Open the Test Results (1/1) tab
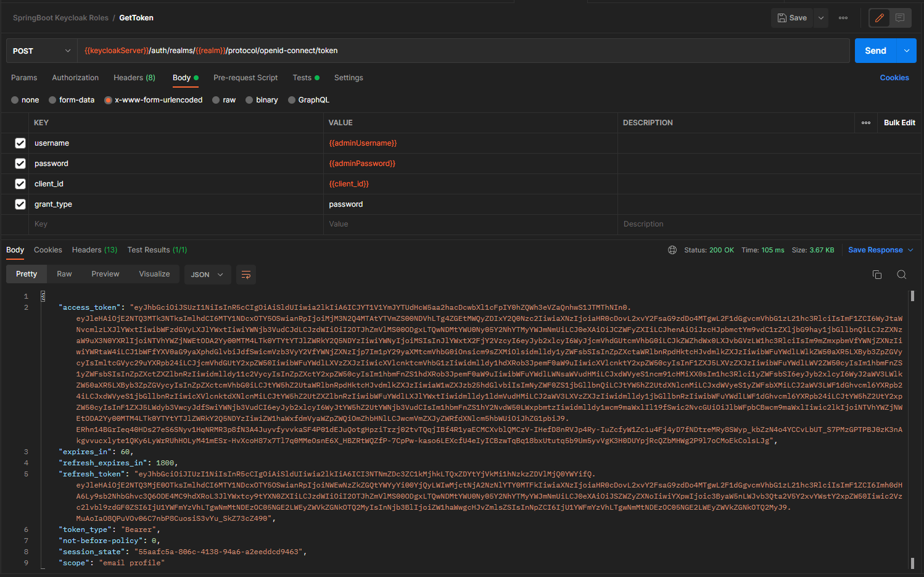Viewport: 924px width, 577px height. (157, 250)
